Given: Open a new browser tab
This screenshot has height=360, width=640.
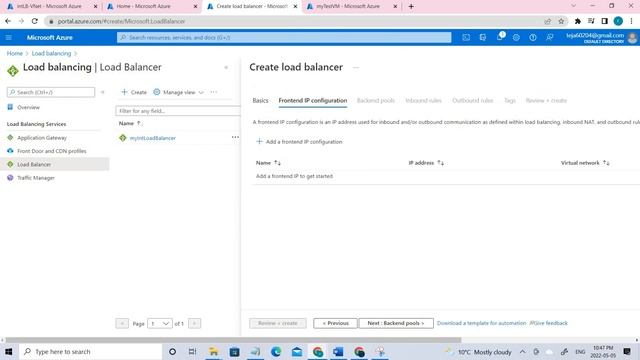Looking at the screenshot, I should point(411,7).
